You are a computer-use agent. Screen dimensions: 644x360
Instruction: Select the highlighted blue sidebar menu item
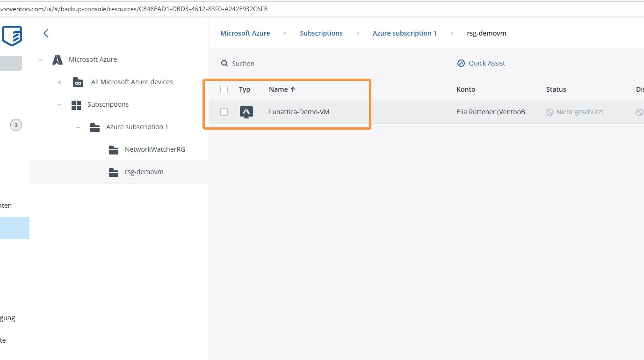[14, 228]
